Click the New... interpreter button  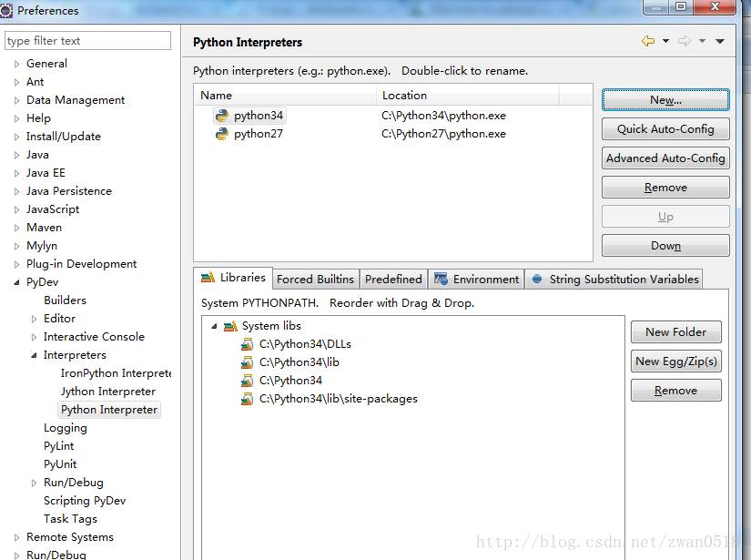pyautogui.click(x=665, y=99)
